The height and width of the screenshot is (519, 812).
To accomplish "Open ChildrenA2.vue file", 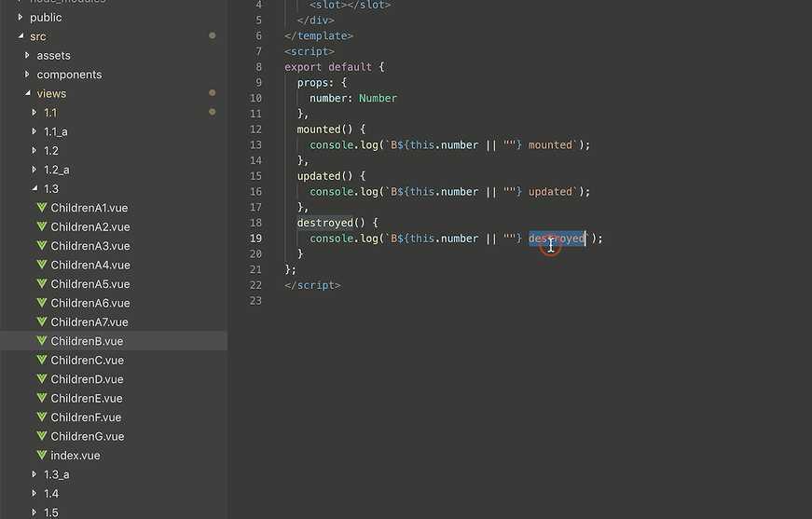I will coord(90,227).
